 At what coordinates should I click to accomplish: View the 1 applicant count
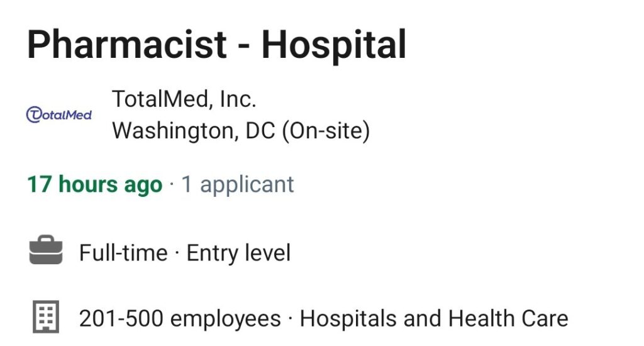coord(238,184)
